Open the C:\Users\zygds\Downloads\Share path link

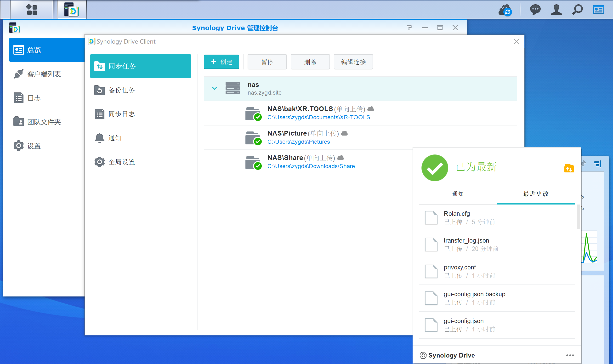tap(311, 166)
